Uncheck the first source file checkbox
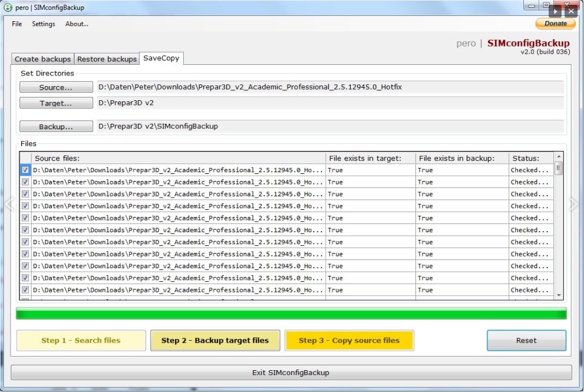 click(25, 170)
